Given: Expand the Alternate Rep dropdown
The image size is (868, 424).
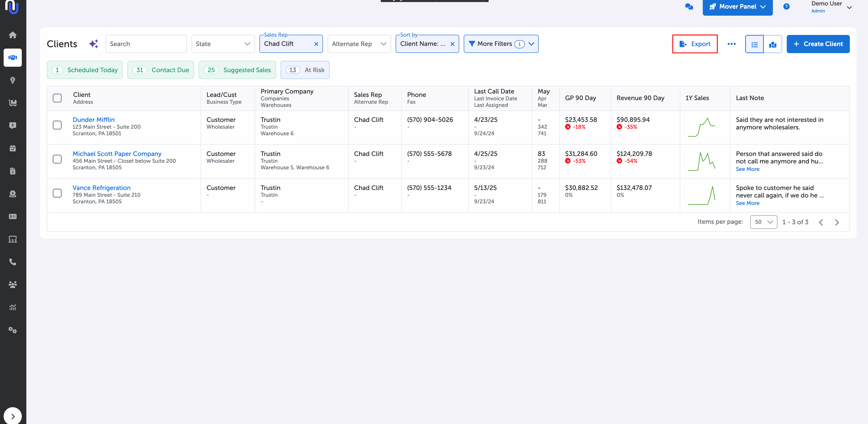Looking at the screenshot, I should click(x=359, y=44).
